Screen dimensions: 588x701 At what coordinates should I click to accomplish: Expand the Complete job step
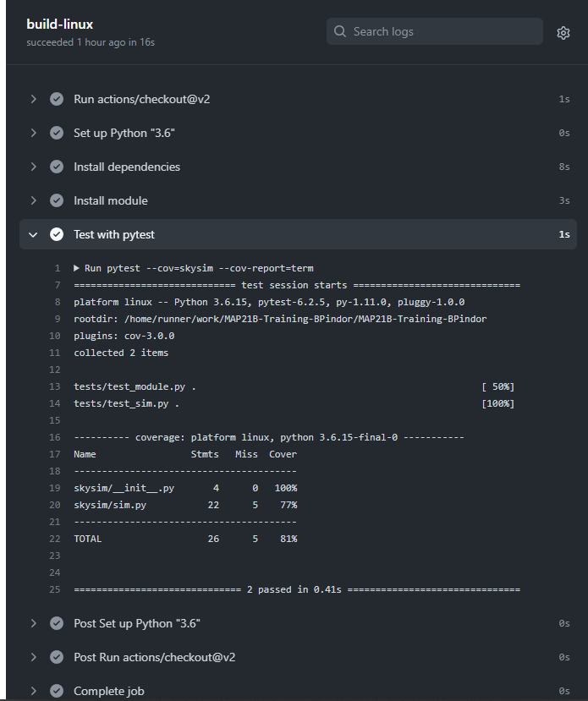(x=33, y=691)
